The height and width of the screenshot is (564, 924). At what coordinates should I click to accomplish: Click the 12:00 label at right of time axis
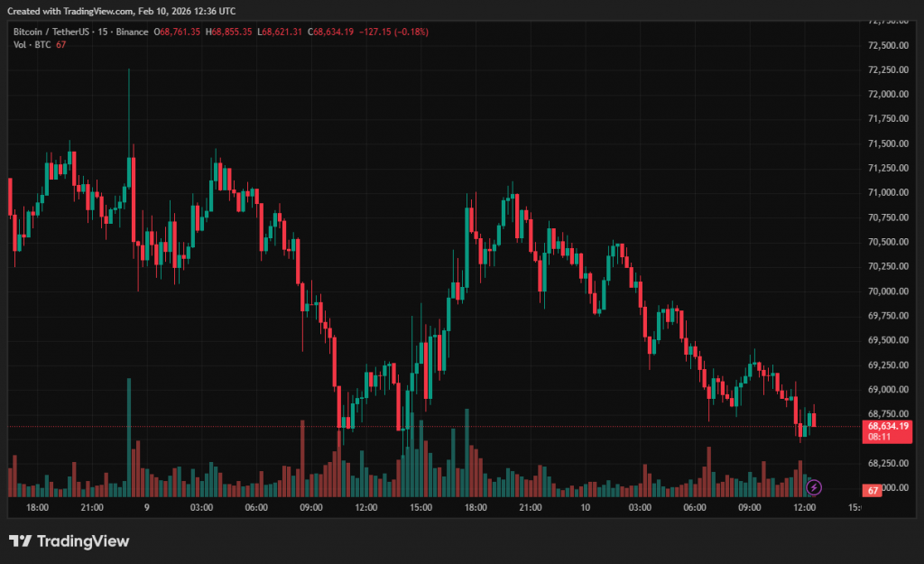(804, 508)
